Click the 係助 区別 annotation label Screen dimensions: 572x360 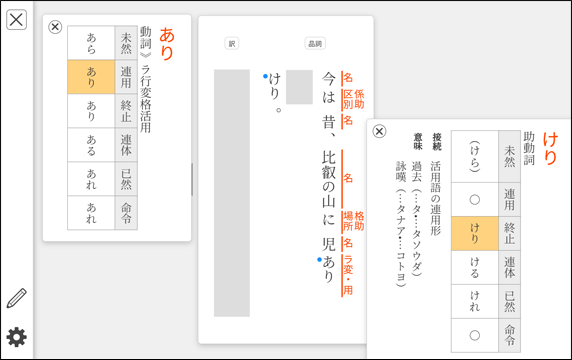coord(353,99)
